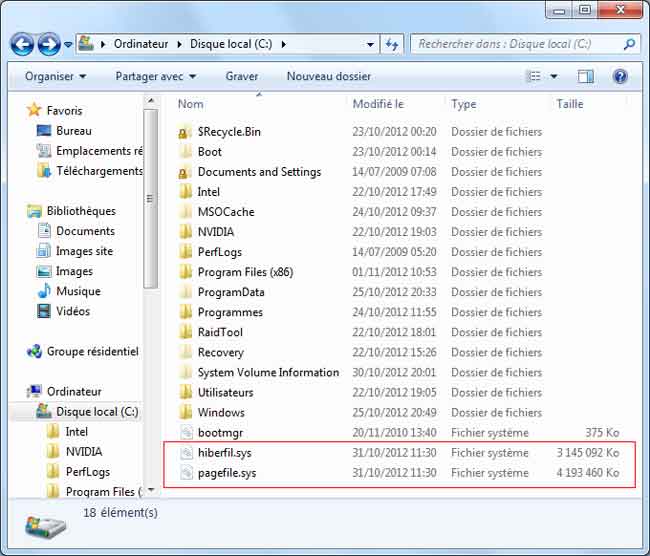Expand the view options dropdown arrow
Image resolution: width=650 pixels, height=556 pixels.
pos(554,76)
